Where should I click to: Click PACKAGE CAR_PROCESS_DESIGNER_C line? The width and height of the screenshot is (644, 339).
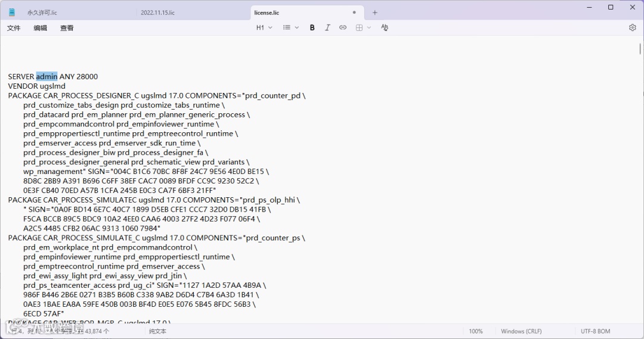(x=156, y=96)
